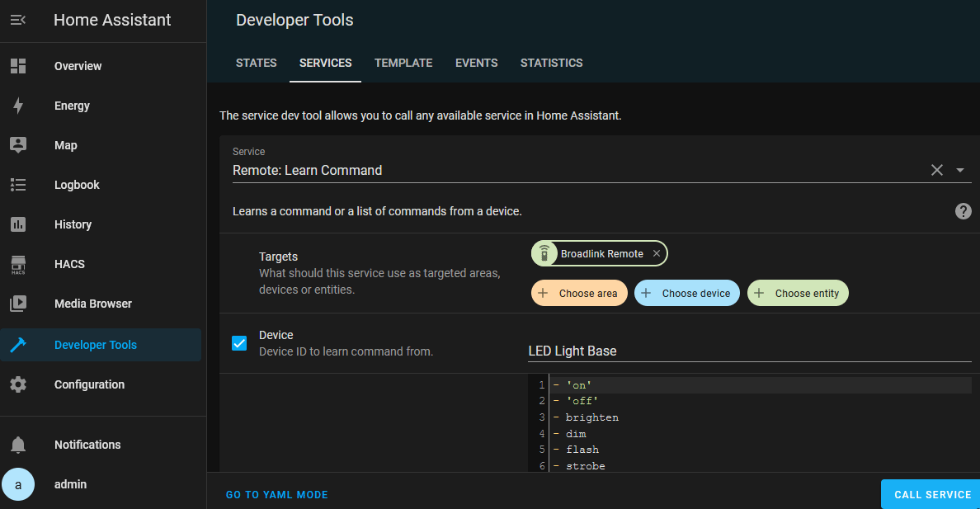Open the Overview dashboard icon
The image size is (980, 509).
click(18, 65)
